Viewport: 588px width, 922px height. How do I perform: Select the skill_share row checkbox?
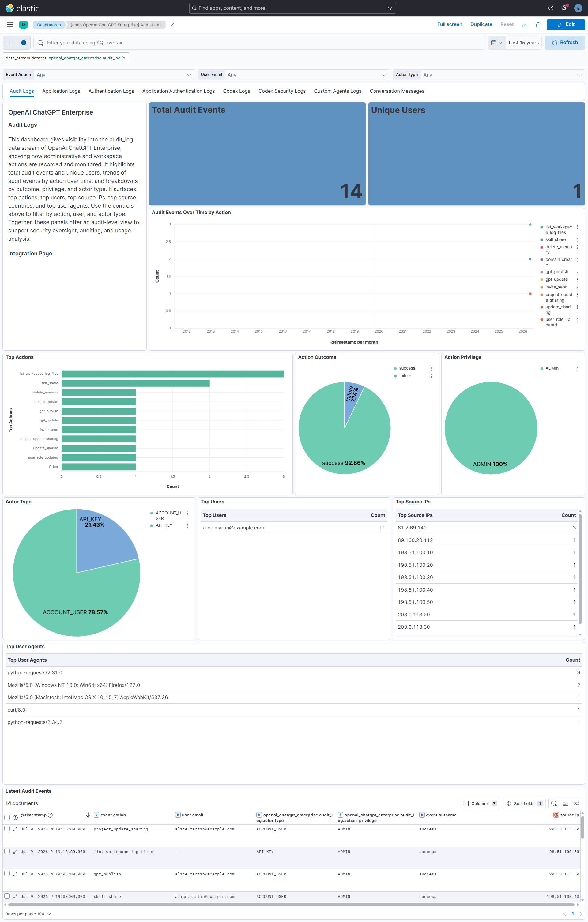coord(7,896)
